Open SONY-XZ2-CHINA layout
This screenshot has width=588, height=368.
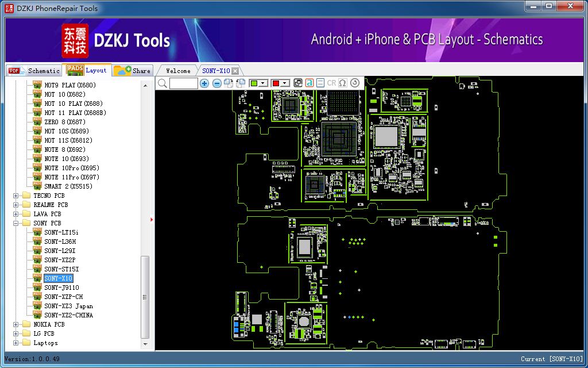69,315
